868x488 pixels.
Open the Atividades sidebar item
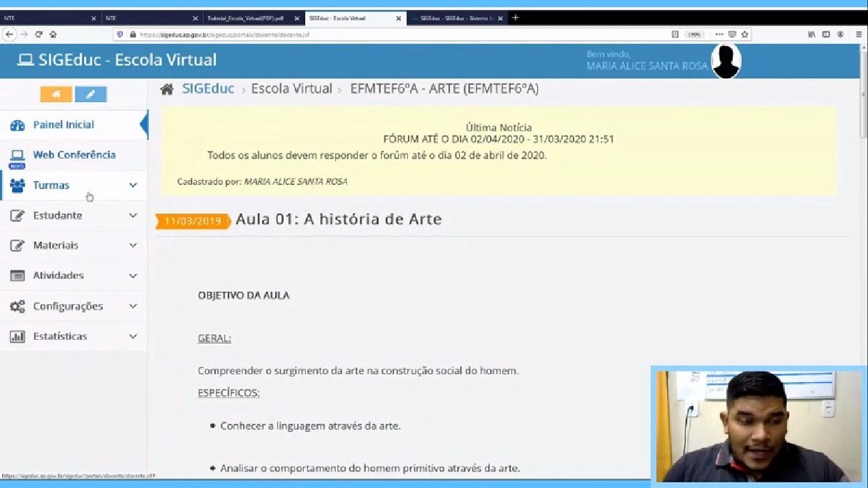(73, 276)
